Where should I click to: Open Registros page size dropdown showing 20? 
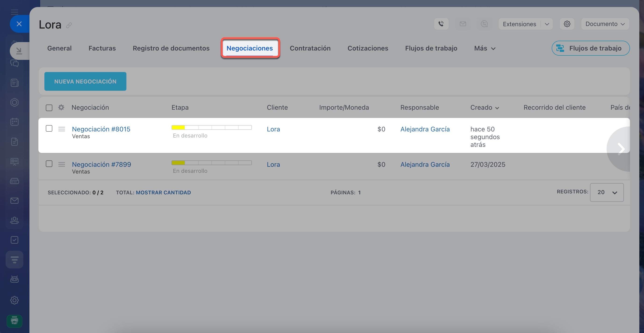click(x=607, y=192)
